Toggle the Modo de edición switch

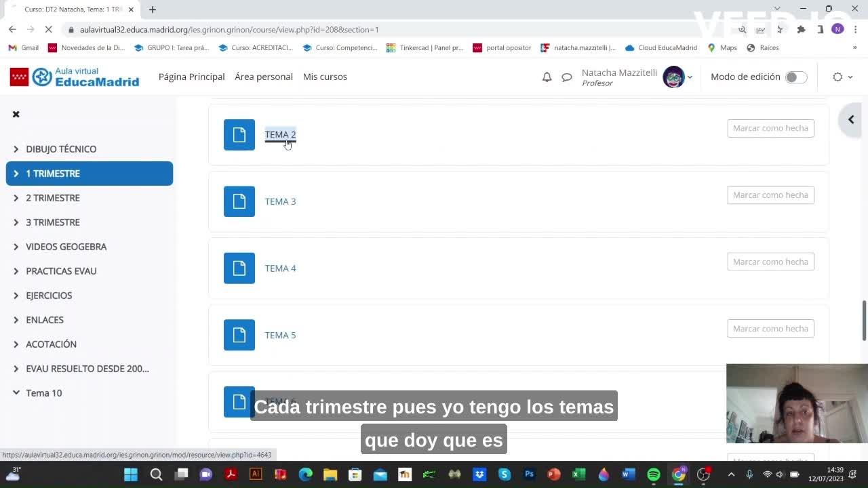click(796, 77)
